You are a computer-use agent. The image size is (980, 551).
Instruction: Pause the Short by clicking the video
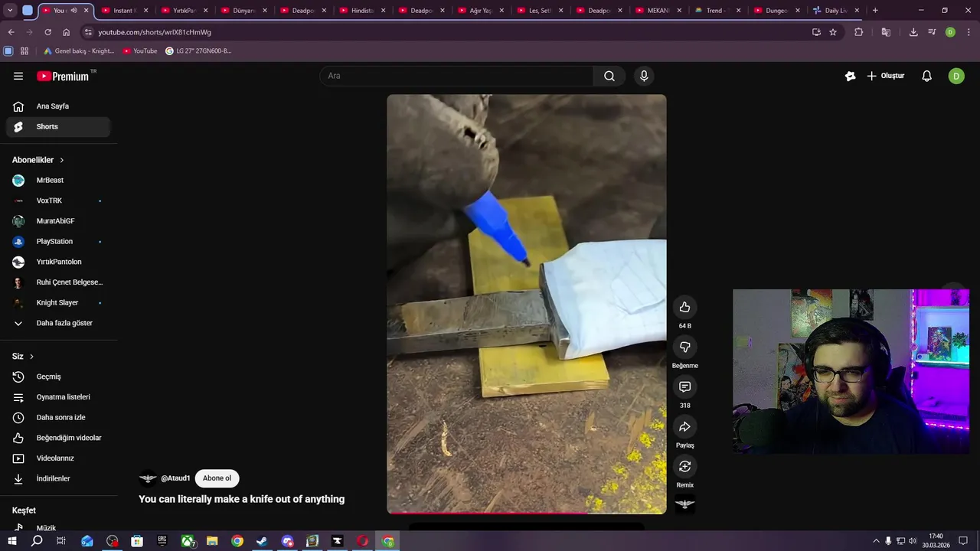point(527,304)
